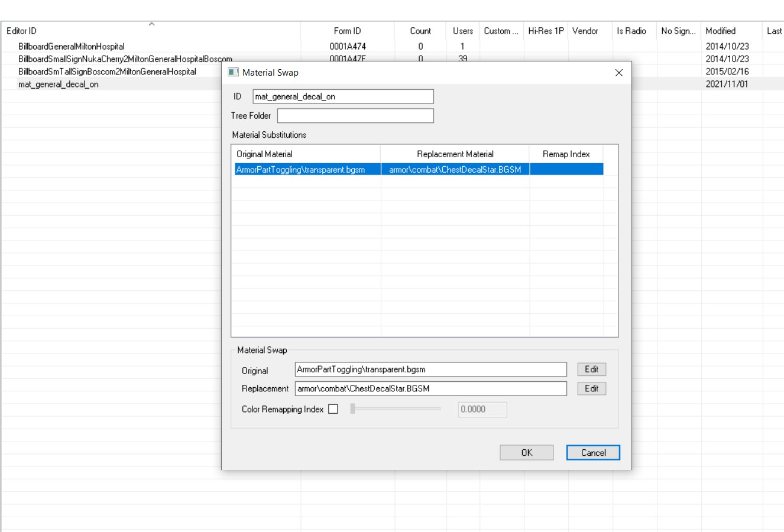784x532 pixels.
Task: Enable the Color Remapping Index checkbox
Action: coord(333,409)
